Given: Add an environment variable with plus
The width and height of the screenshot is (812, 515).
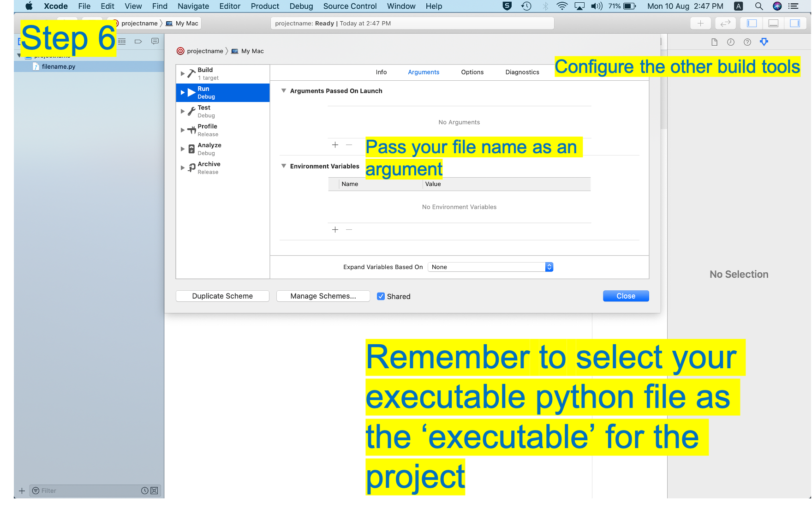Looking at the screenshot, I should click(x=335, y=230).
